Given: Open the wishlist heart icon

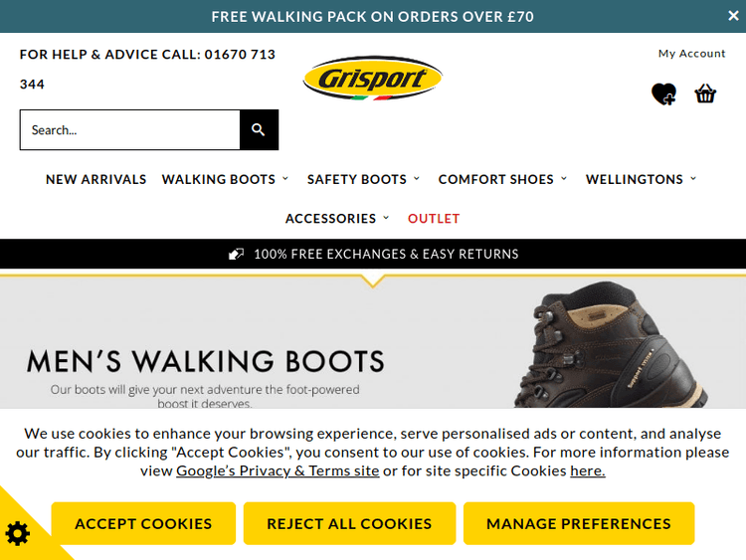Looking at the screenshot, I should 663,93.
